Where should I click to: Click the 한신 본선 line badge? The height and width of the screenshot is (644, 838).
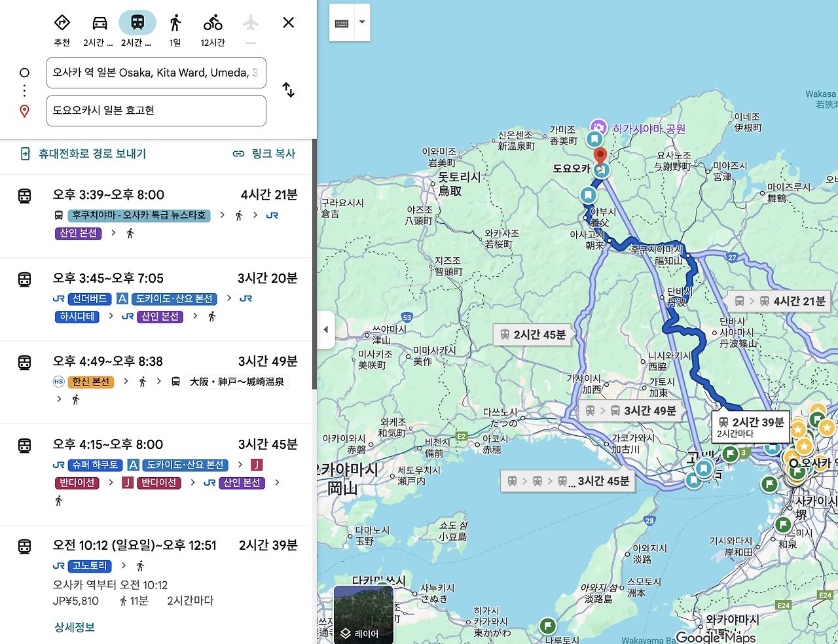(91, 382)
